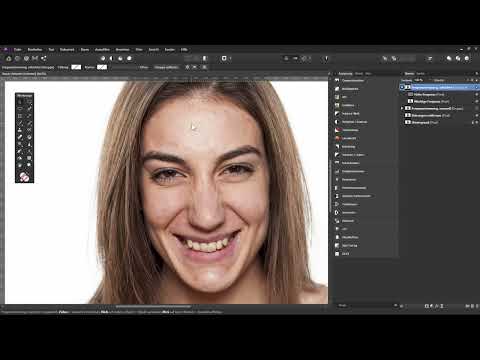
Task: Click the Tonwertkorrektur adjustment icon
Action: (337, 80)
